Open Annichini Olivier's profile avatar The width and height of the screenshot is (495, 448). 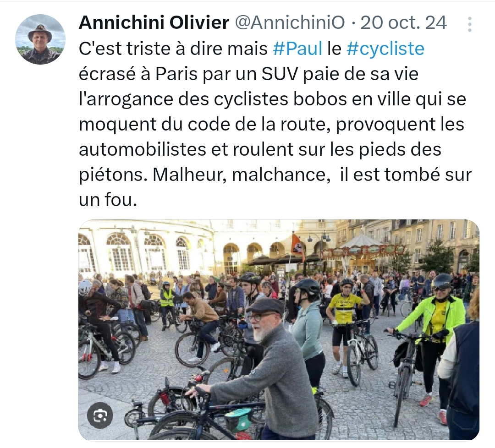pyautogui.click(x=40, y=39)
